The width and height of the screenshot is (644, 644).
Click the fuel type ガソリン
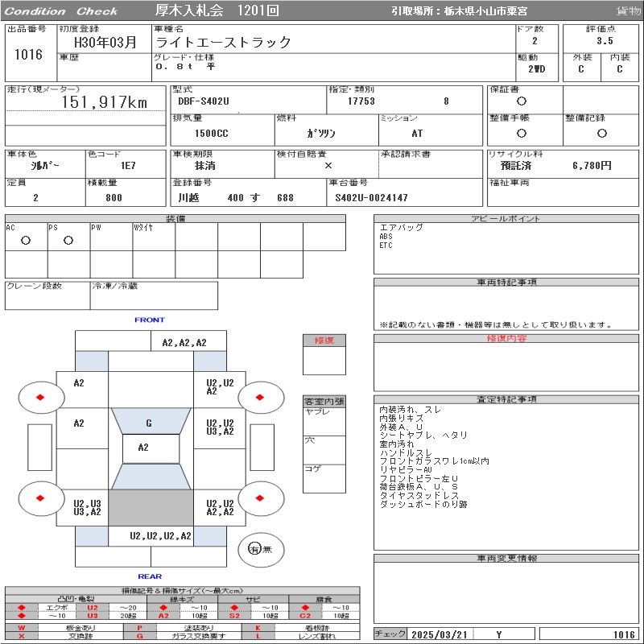321,133
